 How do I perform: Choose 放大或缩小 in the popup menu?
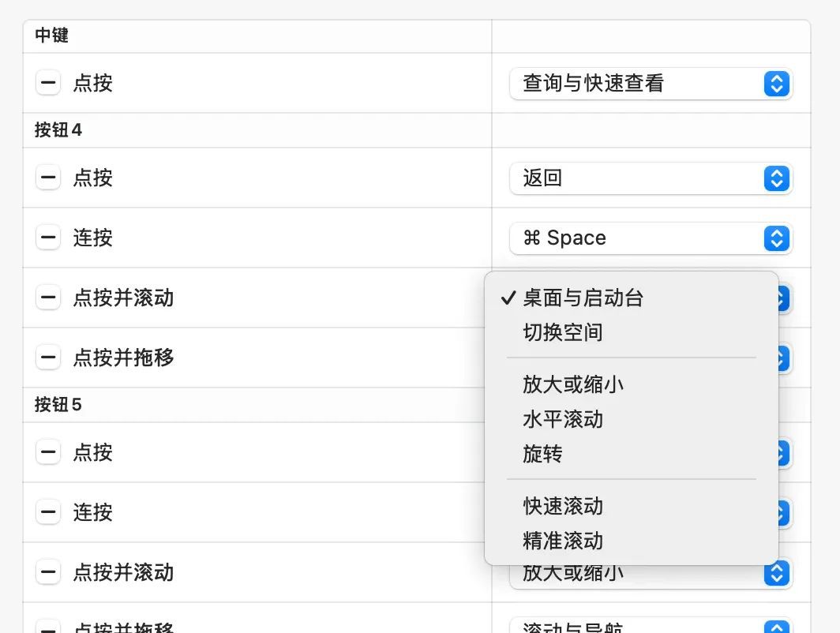point(631,384)
